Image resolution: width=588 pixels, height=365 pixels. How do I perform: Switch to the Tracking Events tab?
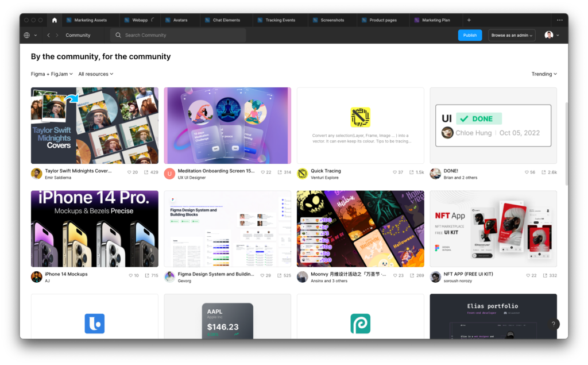click(280, 20)
